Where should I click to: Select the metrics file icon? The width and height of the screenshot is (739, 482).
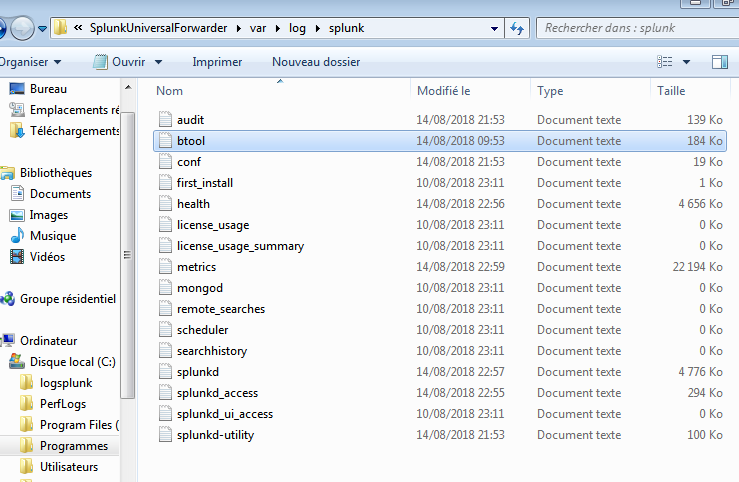[165, 267]
